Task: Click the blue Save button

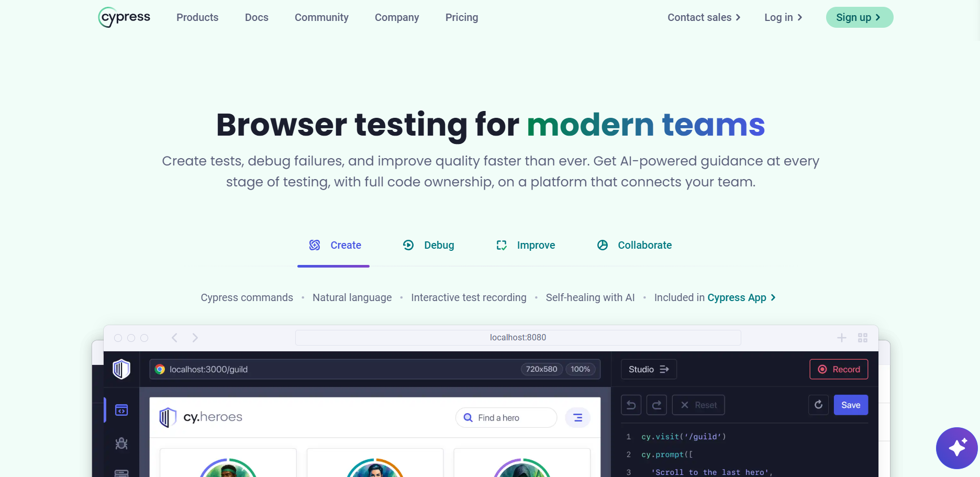Action: 851,405
